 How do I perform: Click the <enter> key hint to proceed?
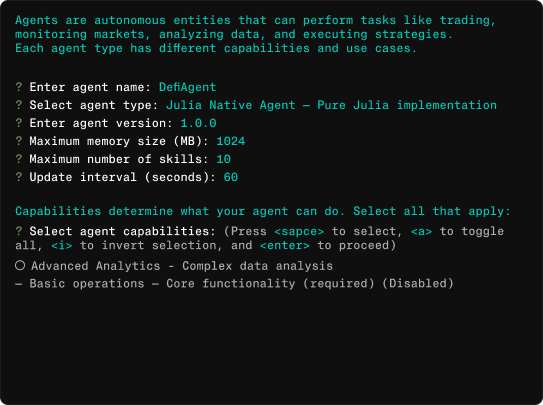(x=285, y=245)
